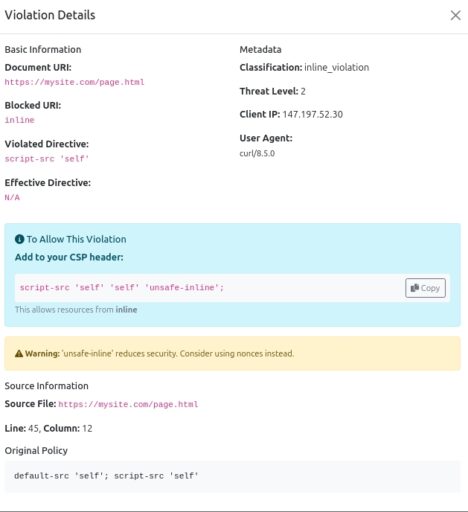The image size is (468, 512).
Task: Click the Original Policy code block
Action: 232,476
